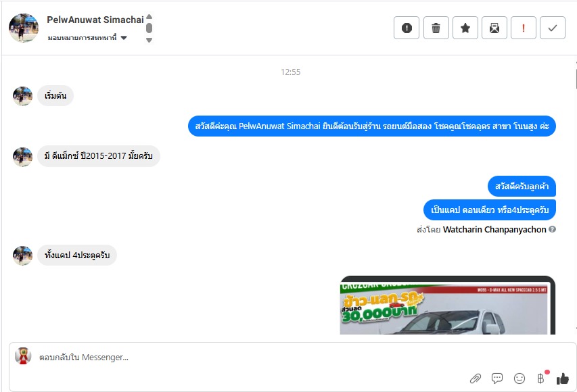The height and width of the screenshot is (392, 577).
Task: Attach a file with paperclip icon
Action: [x=476, y=378]
